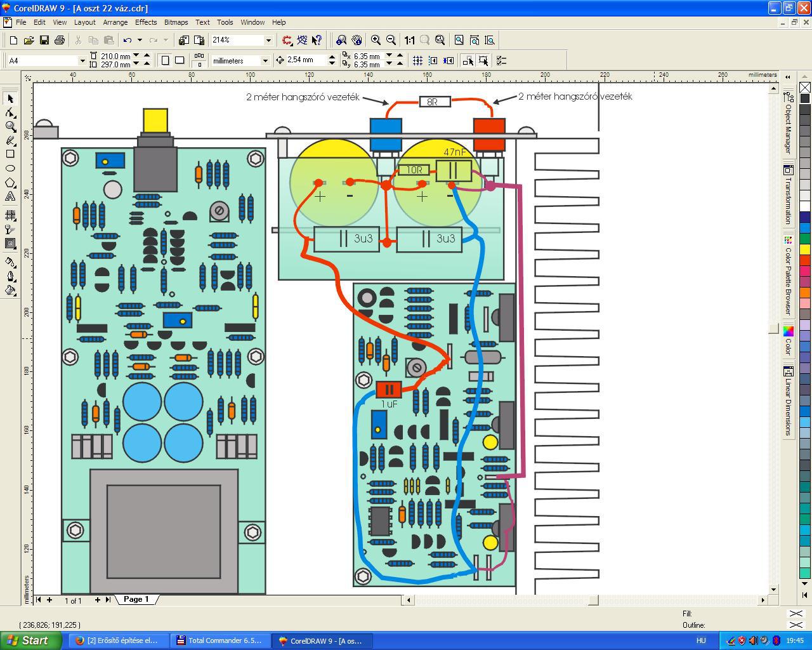Select the Freehand drawing tool
The image size is (812, 650).
click(10, 140)
